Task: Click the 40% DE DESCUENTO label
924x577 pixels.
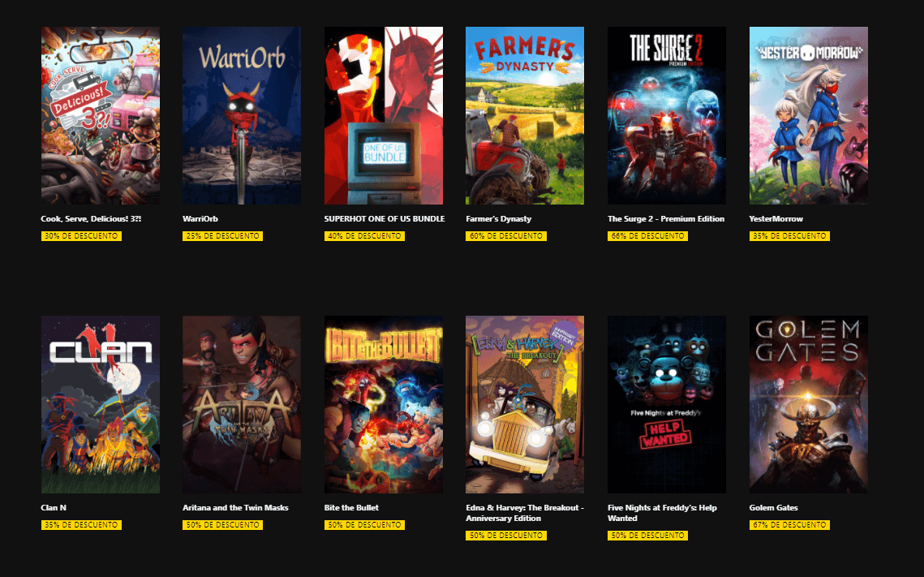Action: pos(364,236)
